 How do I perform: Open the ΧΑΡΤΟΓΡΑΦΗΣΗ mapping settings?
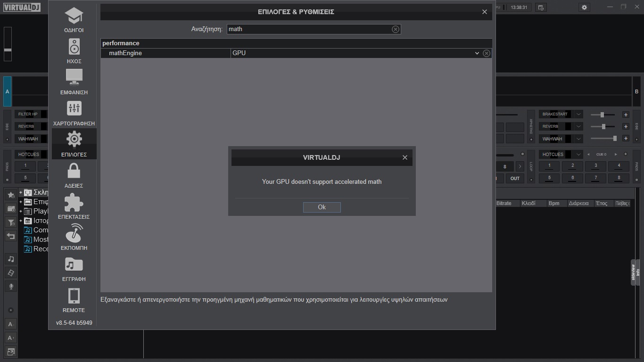pos(74,113)
